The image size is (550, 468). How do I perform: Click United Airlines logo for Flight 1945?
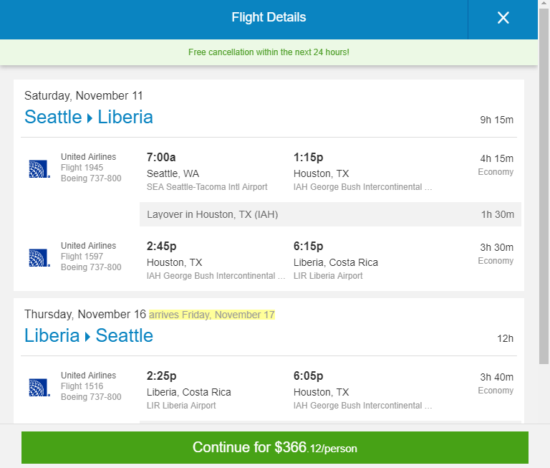pyautogui.click(x=39, y=169)
